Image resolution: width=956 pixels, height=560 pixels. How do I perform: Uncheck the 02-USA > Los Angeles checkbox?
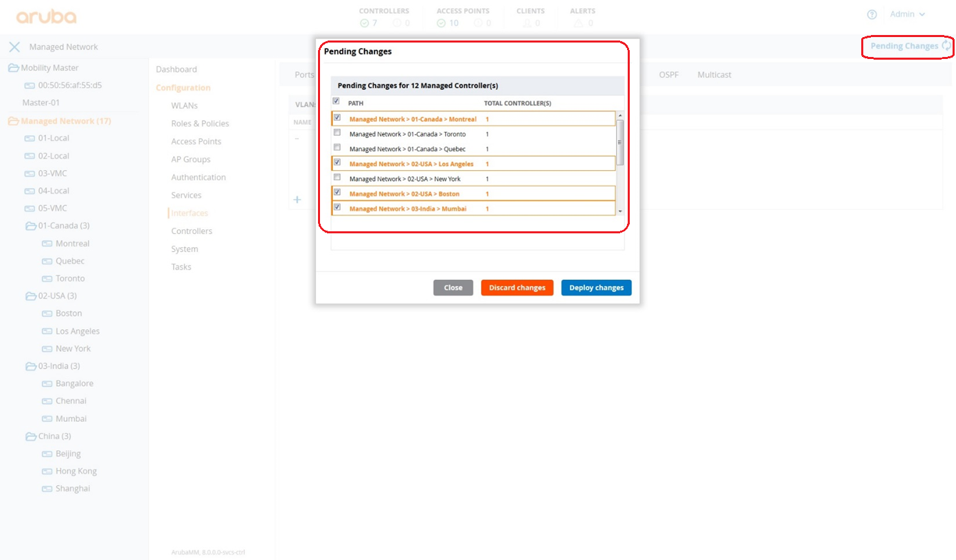click(x=337, y=162)
